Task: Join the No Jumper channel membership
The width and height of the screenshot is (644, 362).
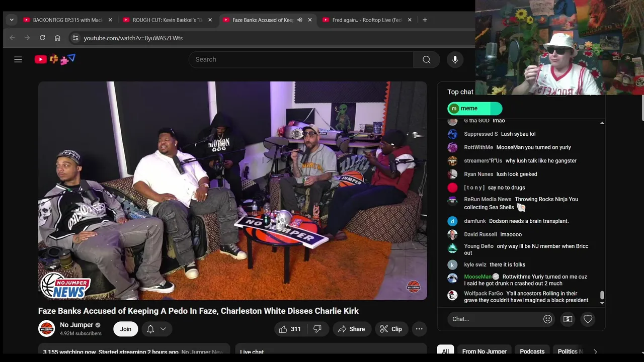Action: click(x=126, y=329)
